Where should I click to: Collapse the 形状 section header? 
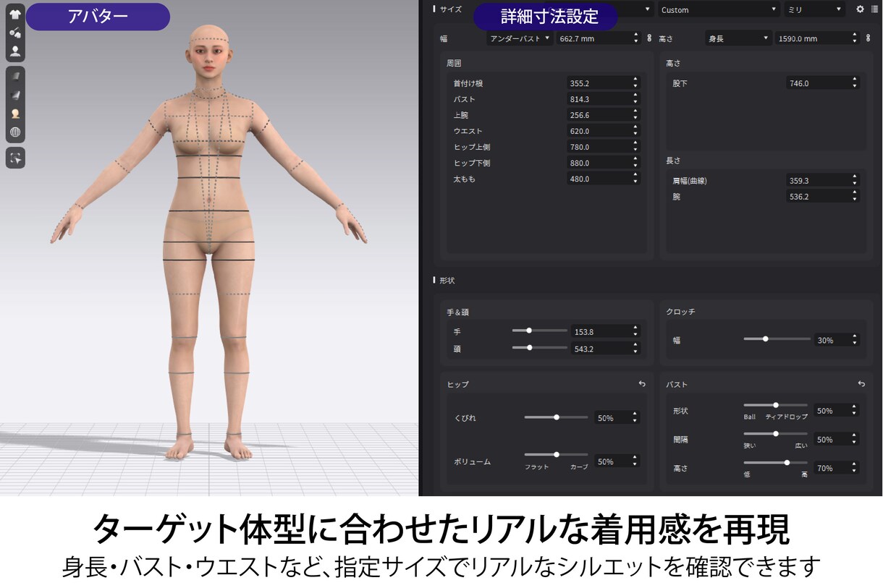pos(445,280)
